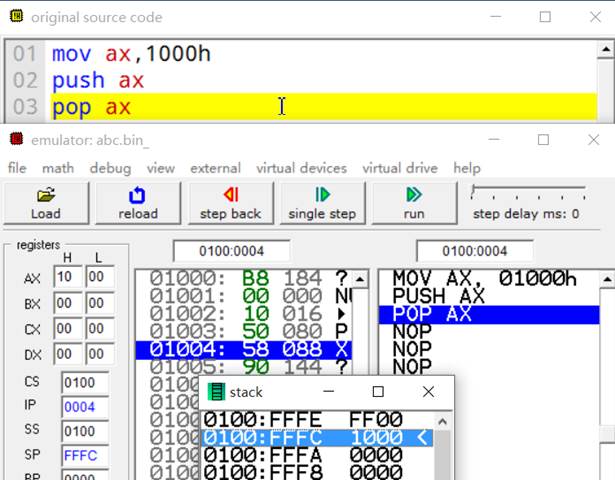
Task: Click the original source code window icon
Action: click(14, 17)
